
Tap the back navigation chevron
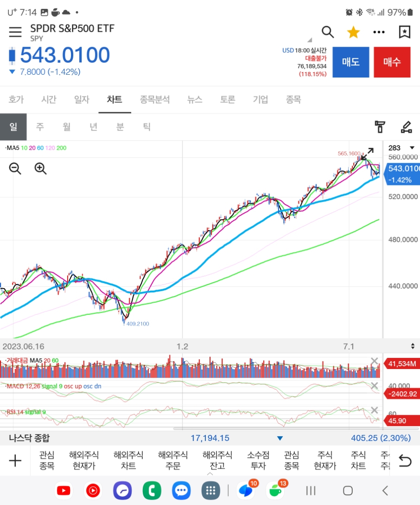pyautogui.click(x=385, y=491)
